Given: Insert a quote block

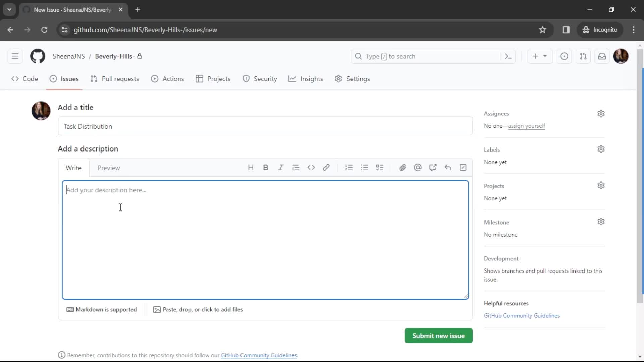Looking at the screenshot, I should (296, 168).
